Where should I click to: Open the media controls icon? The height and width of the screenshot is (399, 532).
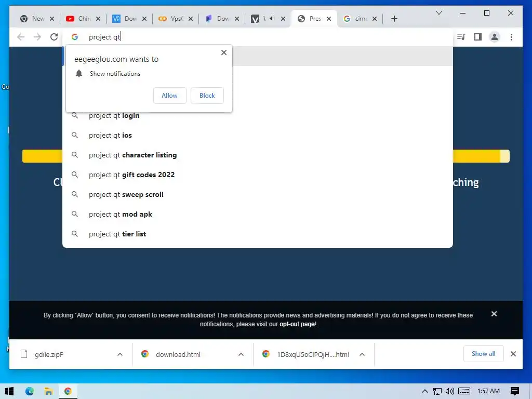click(x=461, y=37)
